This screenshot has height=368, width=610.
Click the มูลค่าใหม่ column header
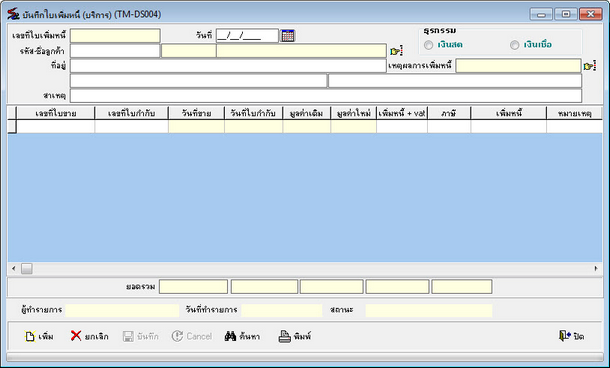point(354,113)
